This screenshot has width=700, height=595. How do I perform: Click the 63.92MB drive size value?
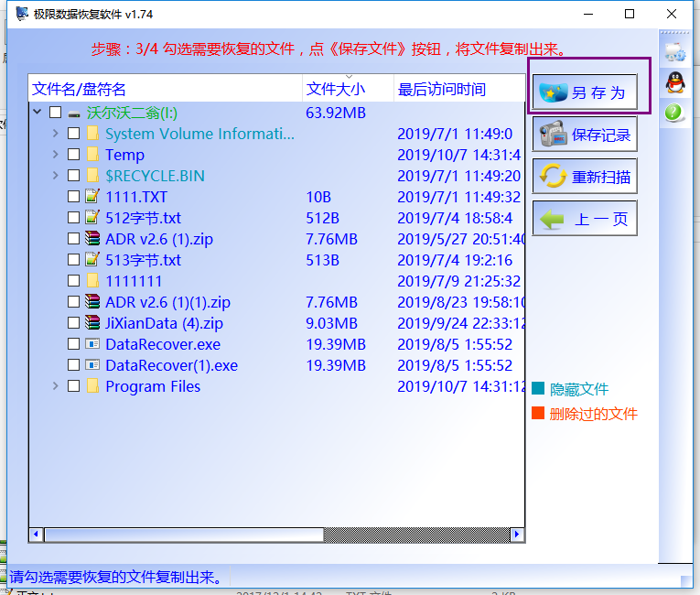pyautogui.click(x=336, y=113)
